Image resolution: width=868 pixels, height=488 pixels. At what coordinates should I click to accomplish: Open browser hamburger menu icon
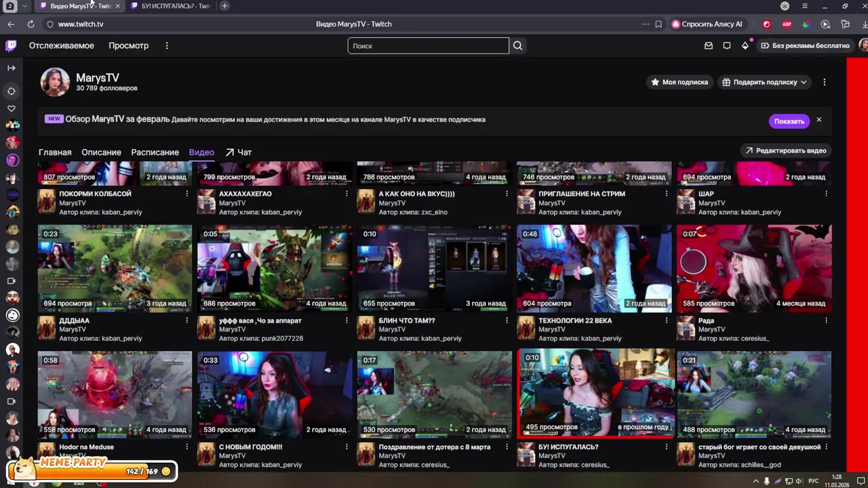point(805,6)
